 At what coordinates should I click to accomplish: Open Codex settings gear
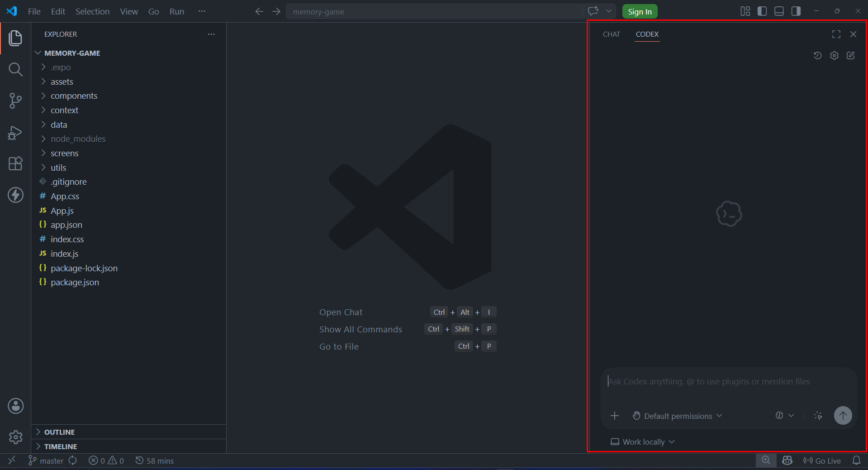click(834, 56)
